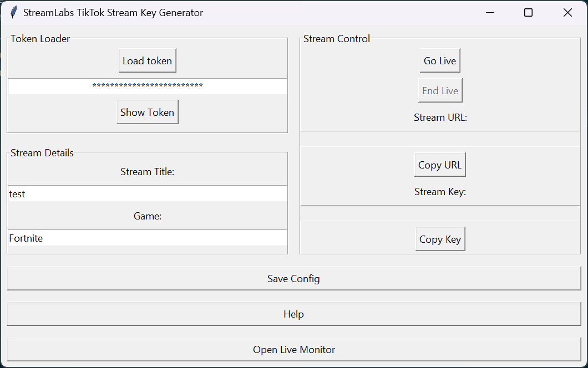Select the empty Stream URL field
Viewport: 588px width, 368px height.
[440, 139]
